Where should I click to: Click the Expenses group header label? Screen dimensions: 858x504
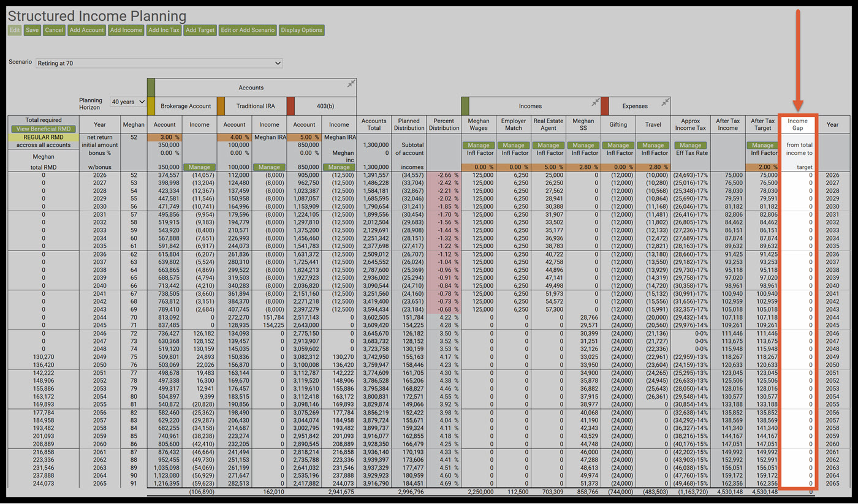click(x=635, y=106)
